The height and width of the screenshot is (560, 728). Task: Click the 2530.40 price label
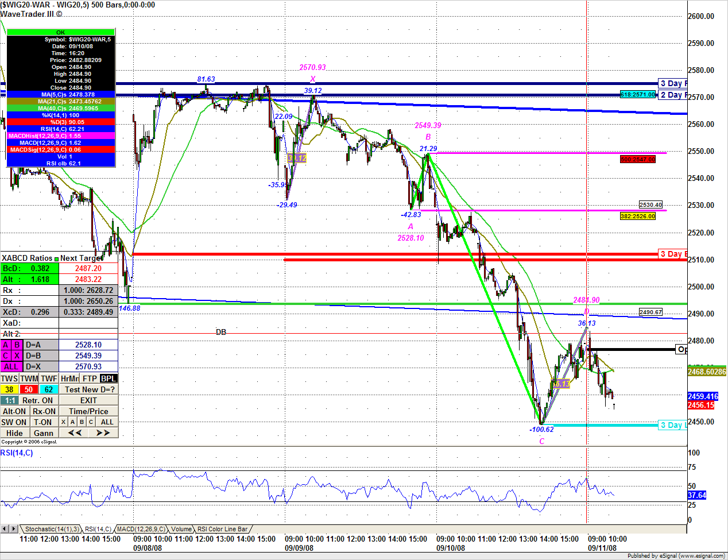pyautogui.click(x=650, y=205)
